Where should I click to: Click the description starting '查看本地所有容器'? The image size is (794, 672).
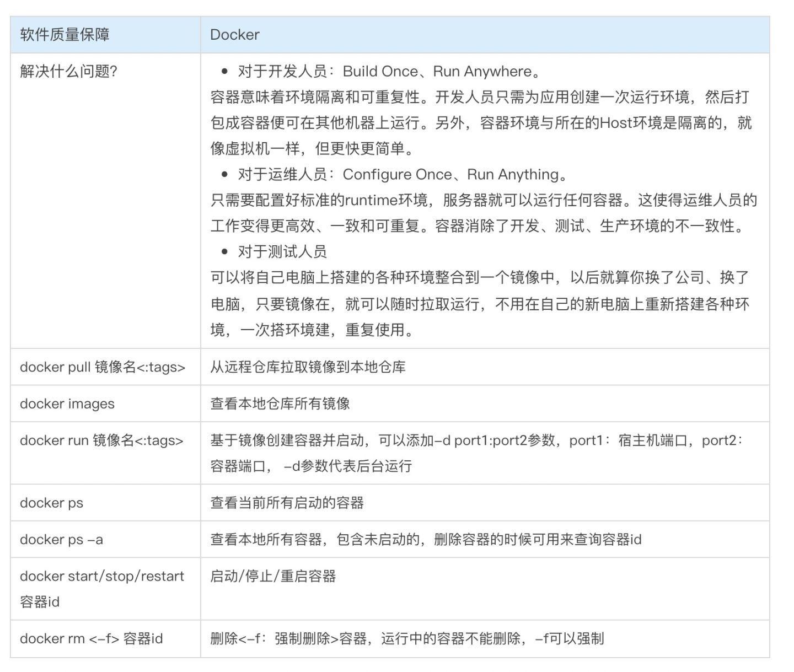[x=426, y=539]
